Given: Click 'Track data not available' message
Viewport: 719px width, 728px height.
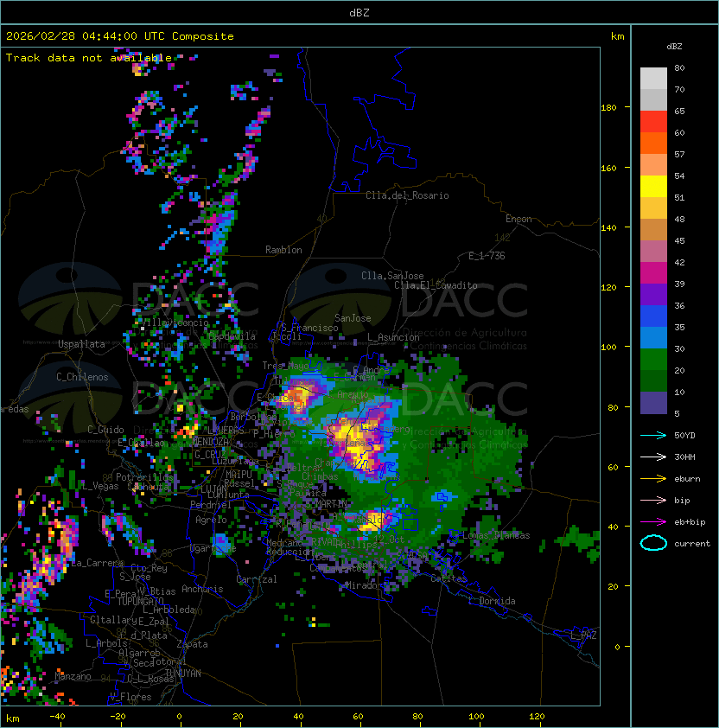Looking at the screenshot, I should pos(89,58).
